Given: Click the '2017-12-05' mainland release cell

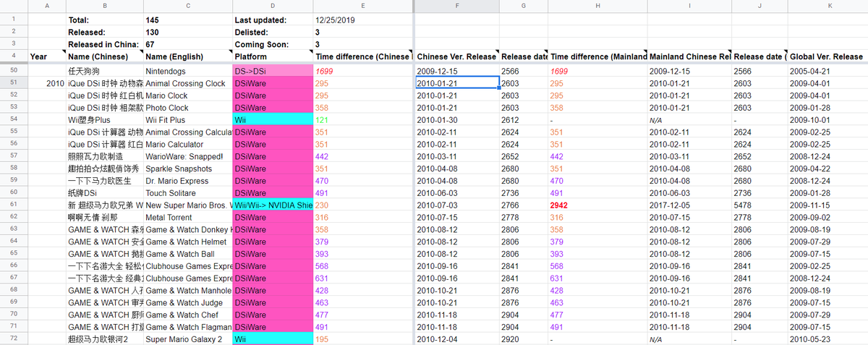Looking at the screenshot, I should [689, 205].
